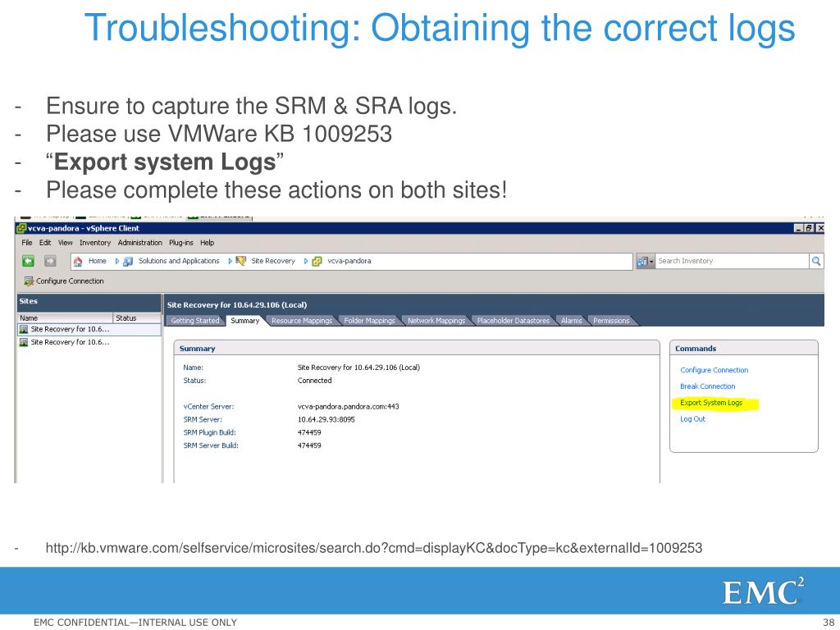Image resolution: width=840 pixels, height=630 pixels.
Task: Open the File menu
Action: coord(27,243)
